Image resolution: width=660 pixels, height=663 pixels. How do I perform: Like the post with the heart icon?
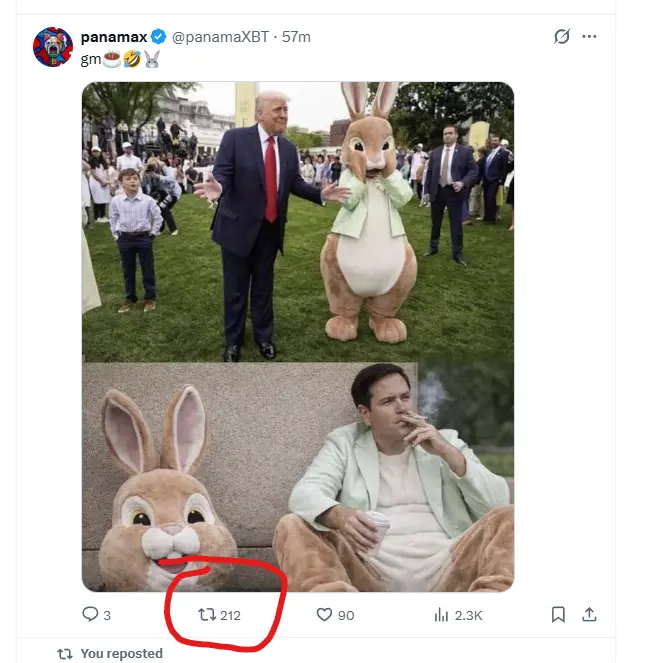tap(324, 615)
